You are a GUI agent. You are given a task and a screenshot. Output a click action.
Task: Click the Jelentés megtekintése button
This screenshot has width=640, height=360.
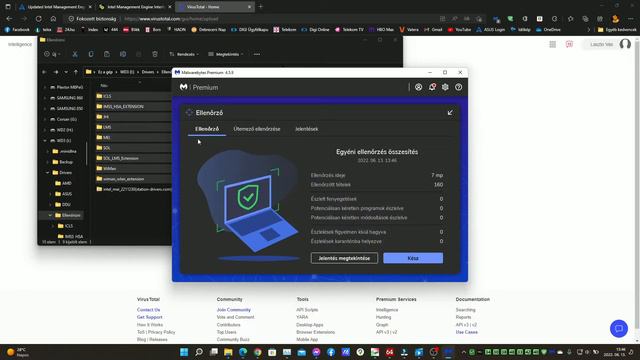(344, 258)
